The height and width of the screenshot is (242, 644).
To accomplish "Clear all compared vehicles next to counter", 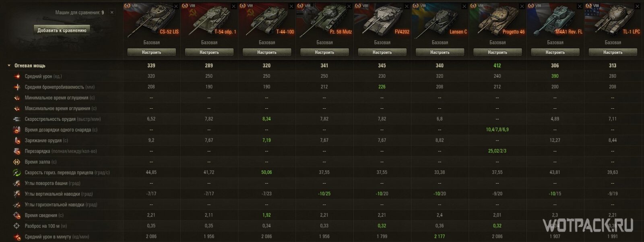I will (x=112, y=12).
